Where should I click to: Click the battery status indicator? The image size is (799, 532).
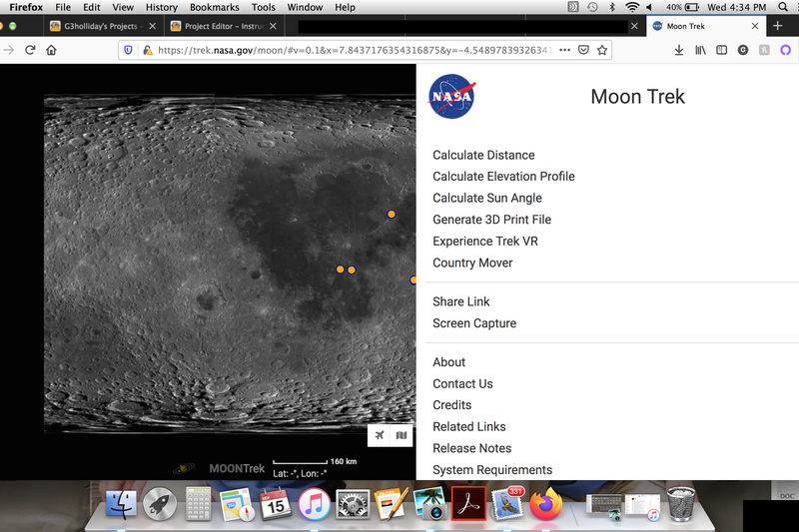click(x=682, y=7)
